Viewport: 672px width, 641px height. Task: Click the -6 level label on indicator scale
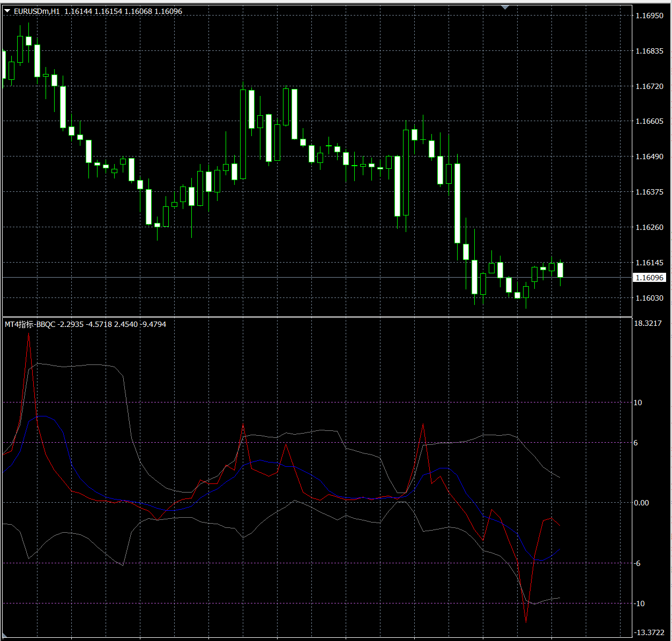pyautogui.click(x=637, y=563)
